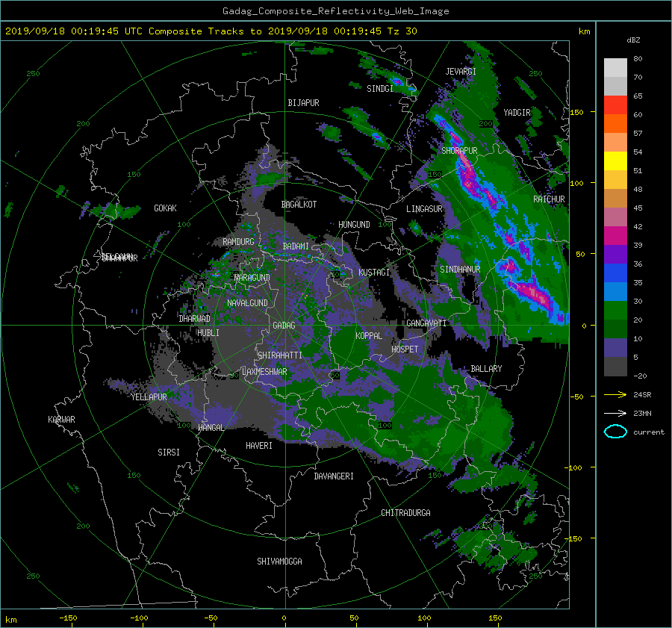Click the GADAG radar center label

[x=284, y=326]
